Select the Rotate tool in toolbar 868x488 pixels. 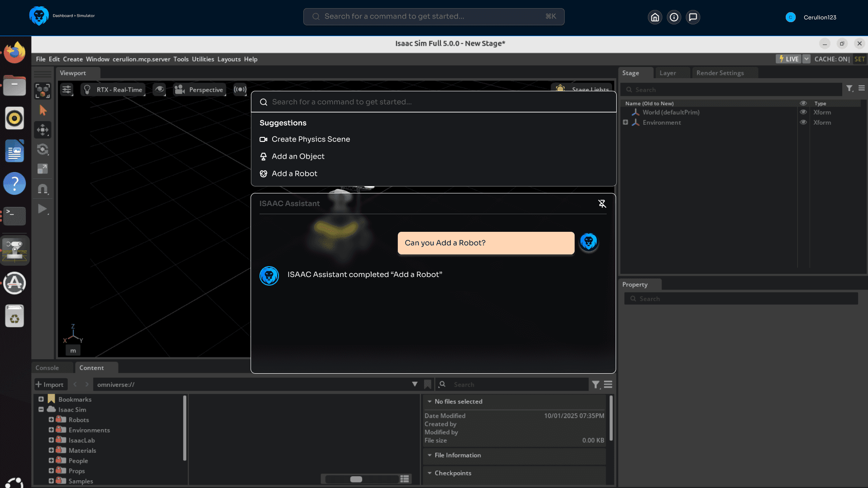pos(42,150)
